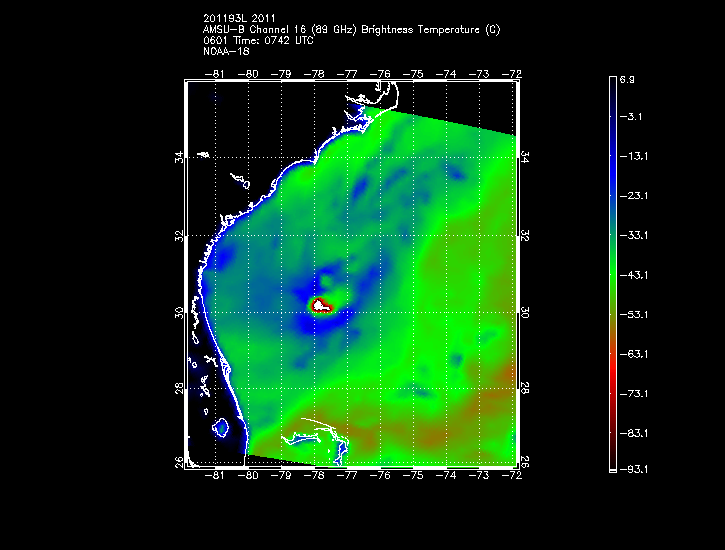Click the -72 longitude label above the map
Image resolution: width=725 pixels, height=550 pixels.
click(x=512, y=74)
